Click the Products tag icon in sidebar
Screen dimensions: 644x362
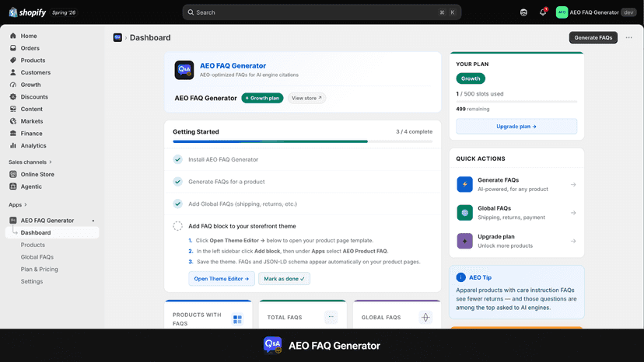pos(13,61)
